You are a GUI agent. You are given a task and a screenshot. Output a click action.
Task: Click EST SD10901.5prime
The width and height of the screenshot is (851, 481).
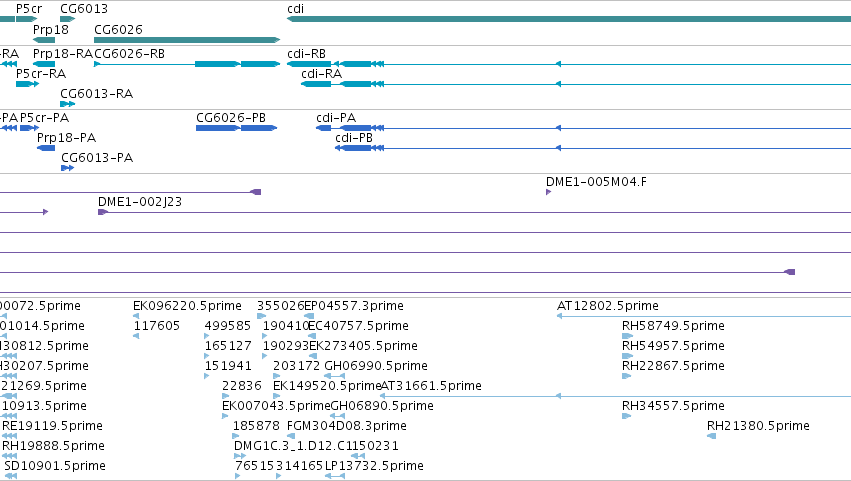(x=55, y=466)
